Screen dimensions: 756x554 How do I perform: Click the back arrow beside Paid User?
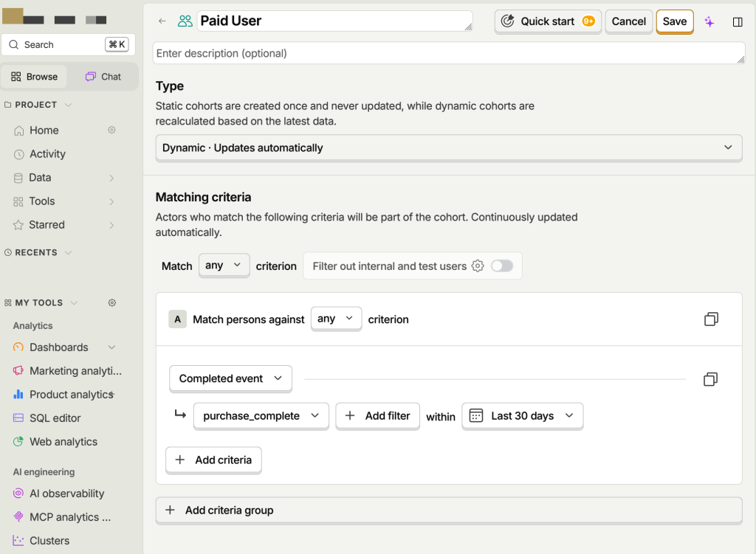[162, 21]
